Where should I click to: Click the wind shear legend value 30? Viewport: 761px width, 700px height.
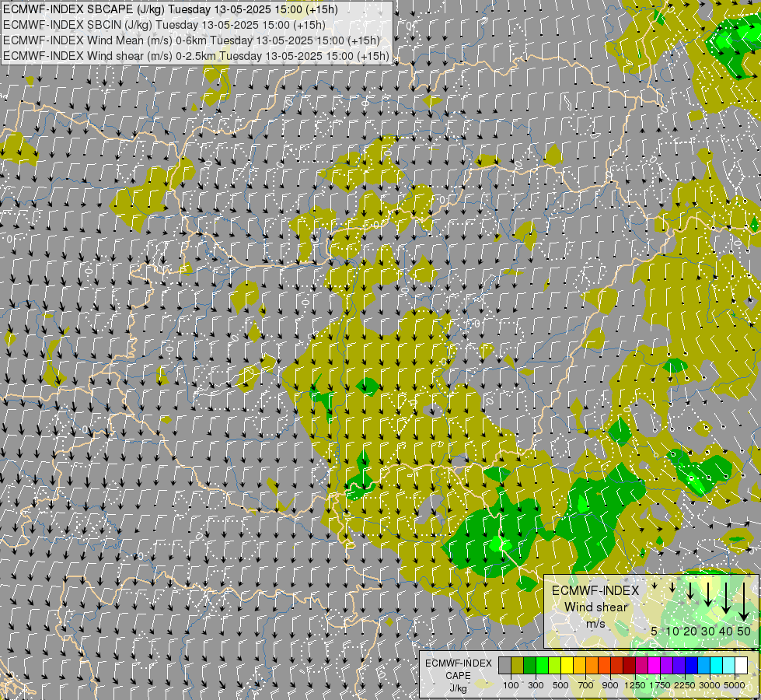(x=708, y=631)
